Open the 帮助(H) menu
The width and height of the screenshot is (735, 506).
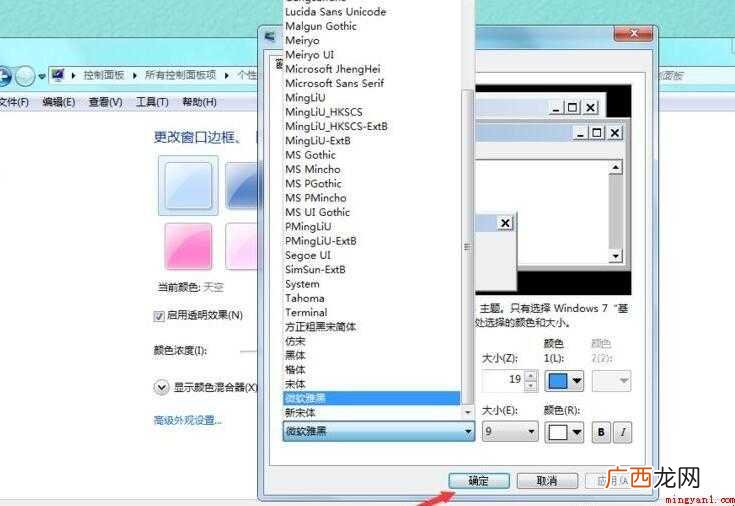199,102
